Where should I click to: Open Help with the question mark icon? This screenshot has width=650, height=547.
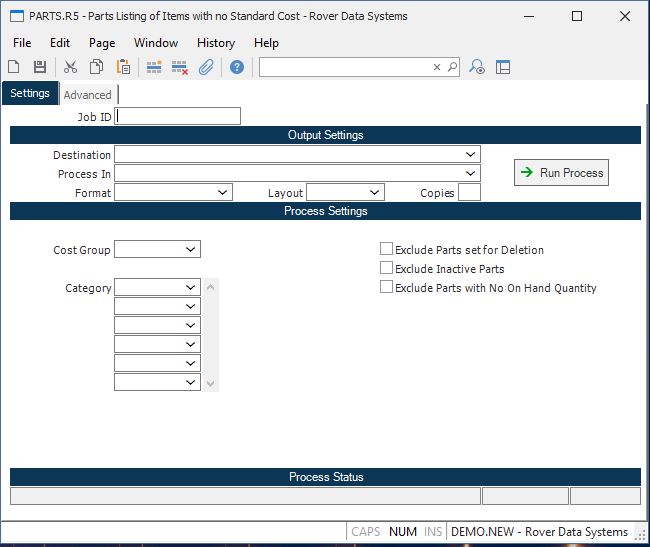237,67
